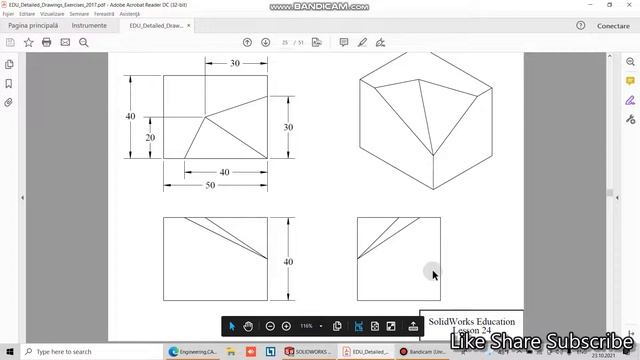Screen dimensions: 640x360
Task: Print the document with the printer icon
Action: click(x=47, y=42)
